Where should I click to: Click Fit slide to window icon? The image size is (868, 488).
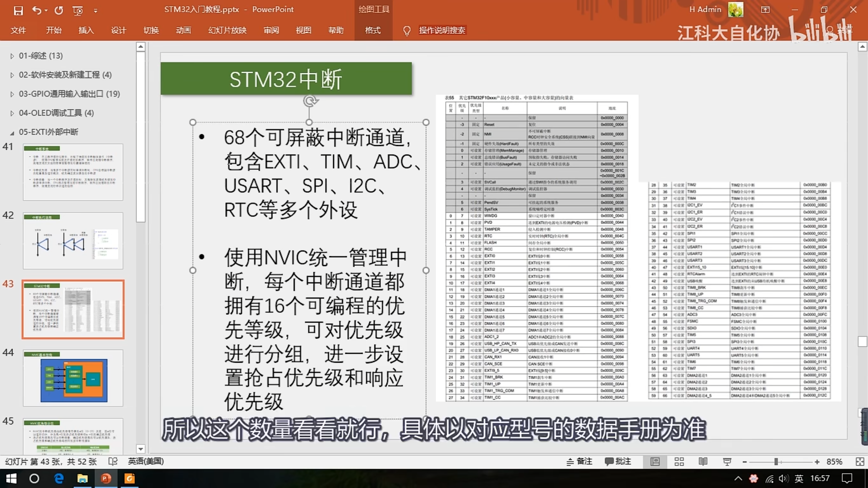pyautogui.click(x=860, y=462)
